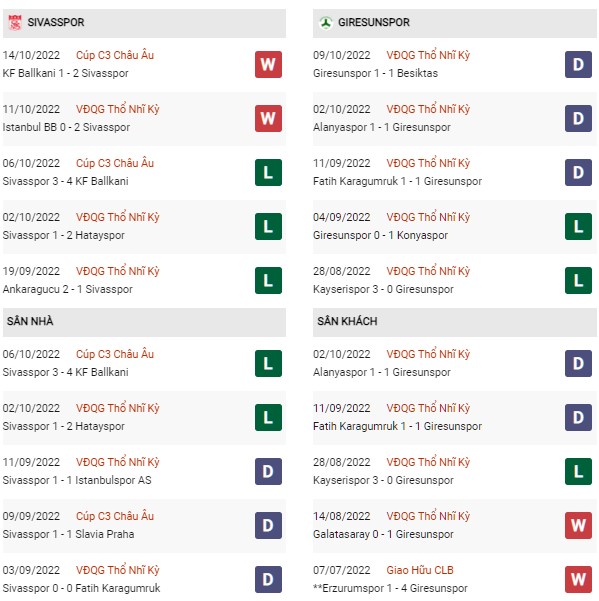Click D badge for Giresunspor 1-1 Besiktas
This screenshot has width=599, height=601.
coord(578,64)
